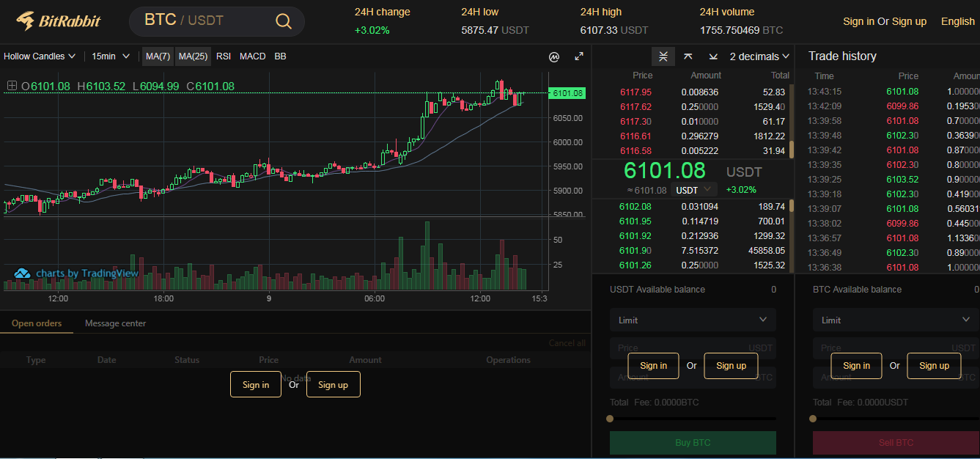This screenshot has height=459, width=980.
Task: Open the English language selector
Action: click(957, 21)
